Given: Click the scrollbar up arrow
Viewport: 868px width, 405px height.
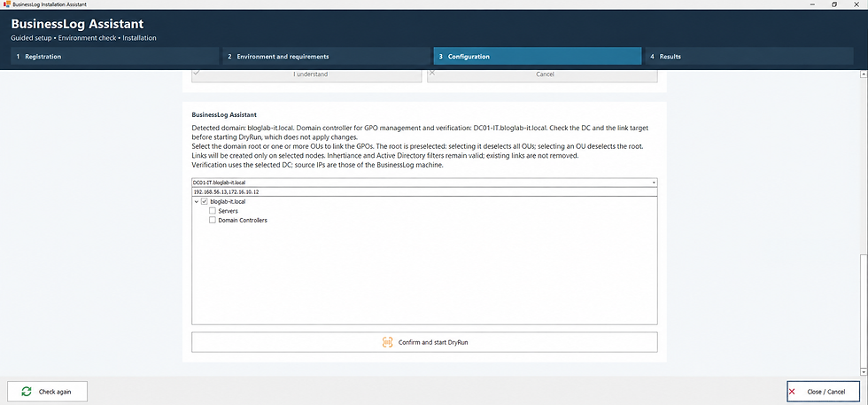Looking at the screenshot, I should [863, 74].
